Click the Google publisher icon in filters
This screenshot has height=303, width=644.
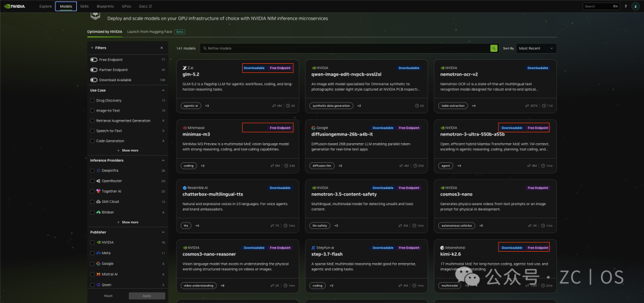pyautogui.click(x=98, y=264)
